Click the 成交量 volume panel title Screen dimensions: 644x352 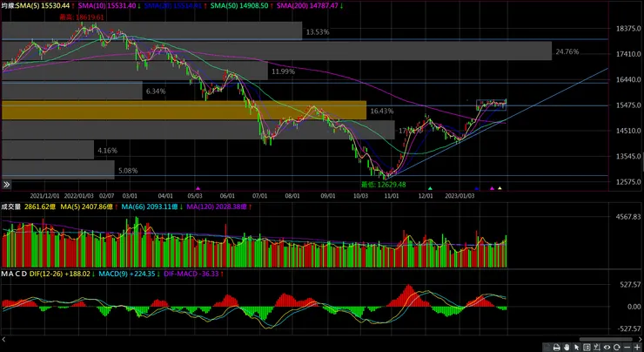click(11, 206)
